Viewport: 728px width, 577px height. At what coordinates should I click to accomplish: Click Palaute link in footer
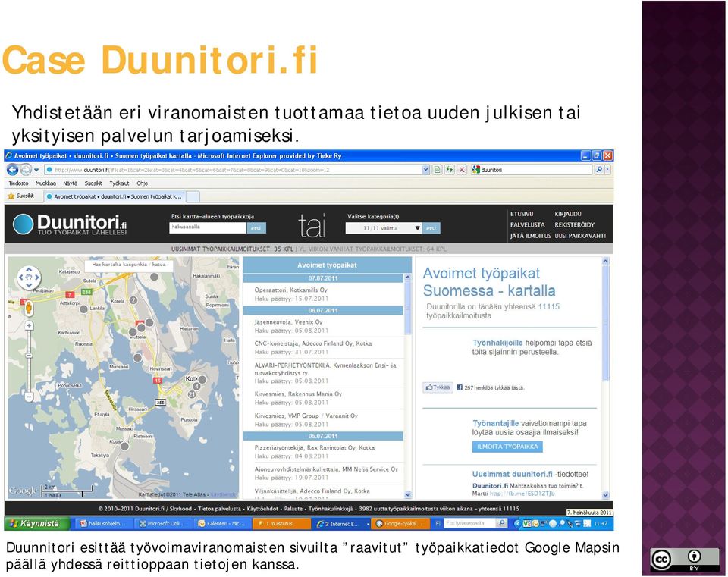click(x=293, y=509)
